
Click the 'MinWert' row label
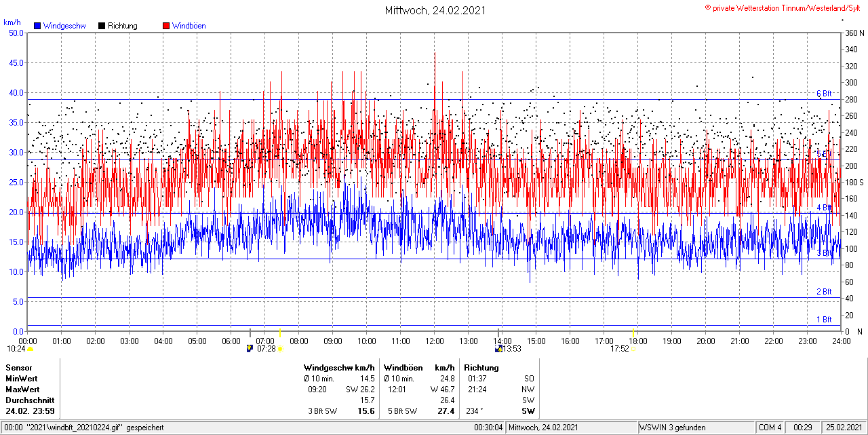[21, 379]
